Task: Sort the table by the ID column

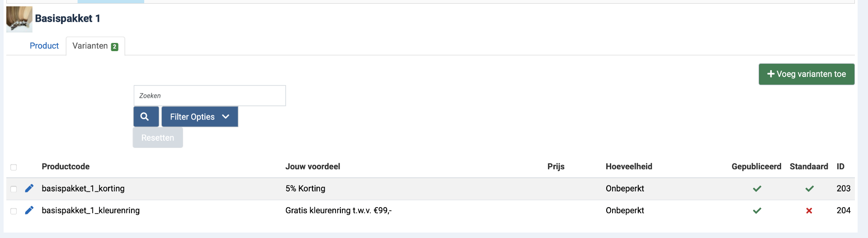Action: [x=840, y=167]
